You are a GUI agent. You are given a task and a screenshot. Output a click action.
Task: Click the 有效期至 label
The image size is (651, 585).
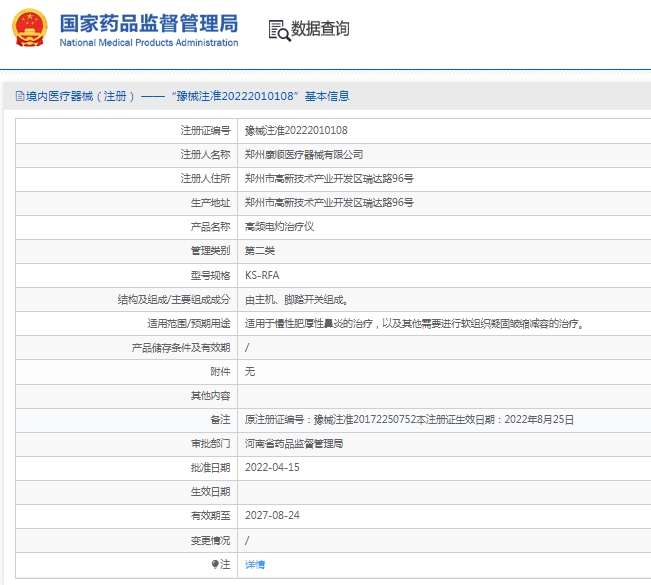(x=210, y=516)
